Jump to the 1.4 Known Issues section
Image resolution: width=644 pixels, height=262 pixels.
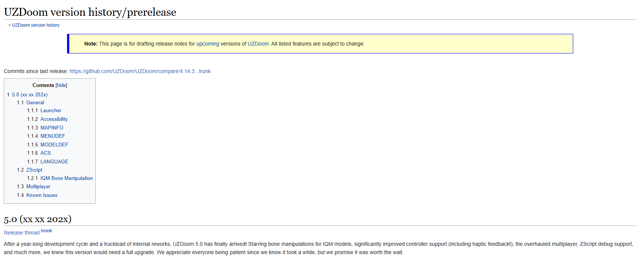[37, 195]
